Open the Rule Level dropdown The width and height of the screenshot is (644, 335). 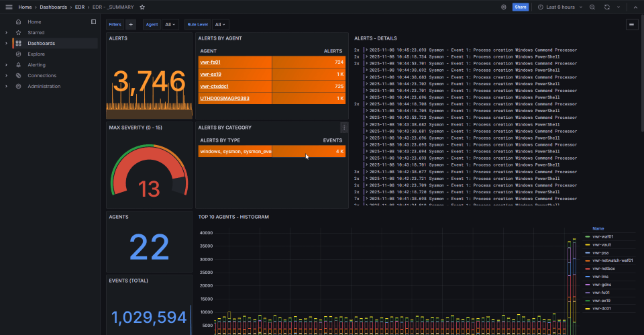click(x=220, y=24)
